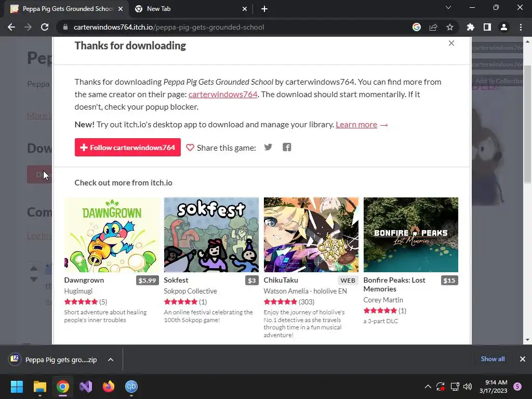
Task: Close the Peppa Pig Gets Grounded tab
Action: [121, 9]
